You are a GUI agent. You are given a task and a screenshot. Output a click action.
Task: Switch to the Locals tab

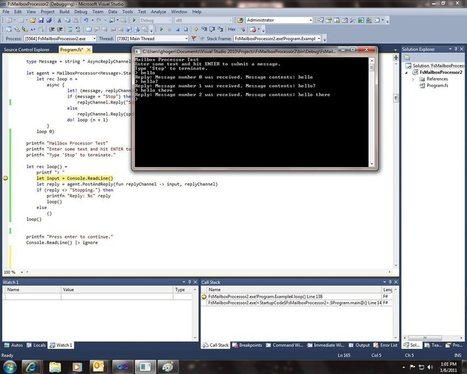[36, 345]
